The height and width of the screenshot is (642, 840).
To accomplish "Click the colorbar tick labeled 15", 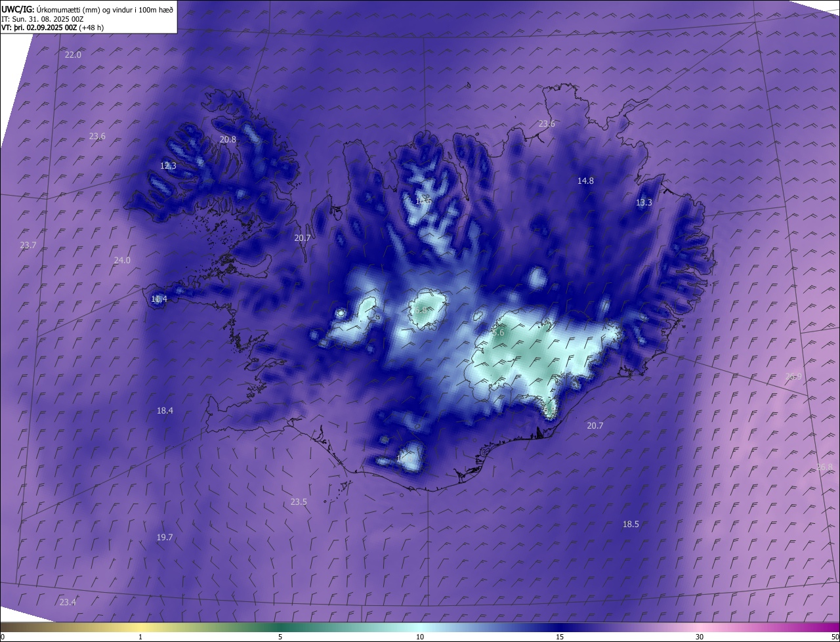I will (x=560, y=637).
